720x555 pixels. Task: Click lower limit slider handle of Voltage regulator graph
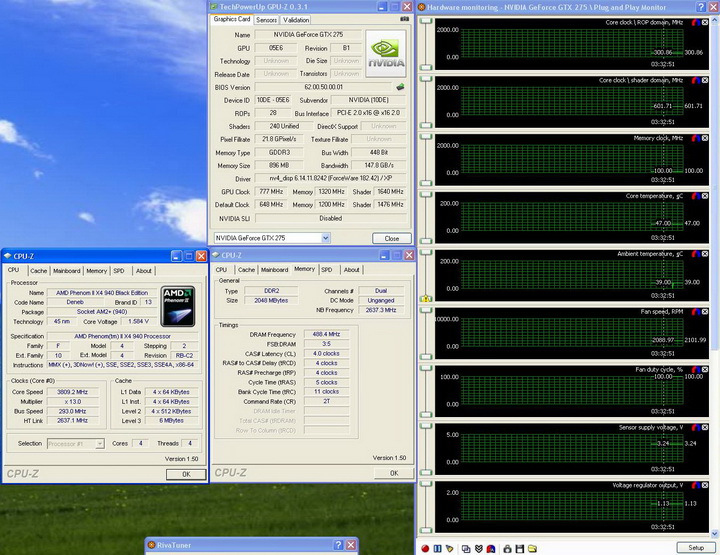click(426, 530)
